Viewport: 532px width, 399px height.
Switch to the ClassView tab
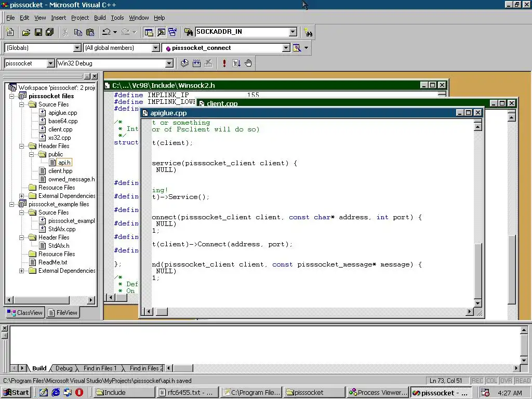pyautogui.click(x=25, y=312)
